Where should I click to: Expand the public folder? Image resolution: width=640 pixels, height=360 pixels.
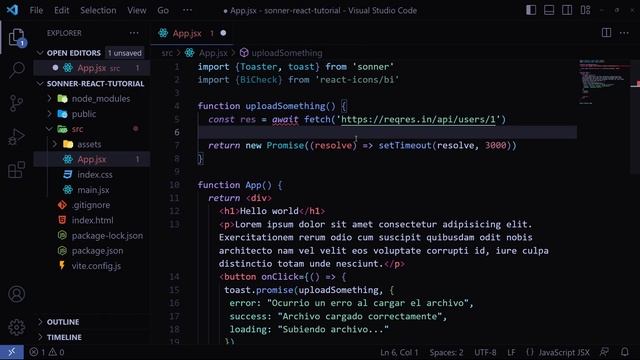pos(50,113)
